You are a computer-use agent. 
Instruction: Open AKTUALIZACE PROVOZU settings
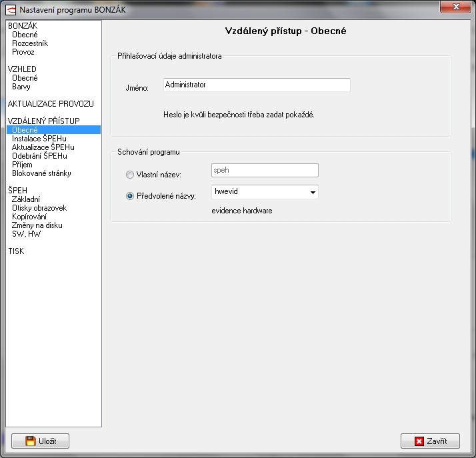(x=51, y=104)
